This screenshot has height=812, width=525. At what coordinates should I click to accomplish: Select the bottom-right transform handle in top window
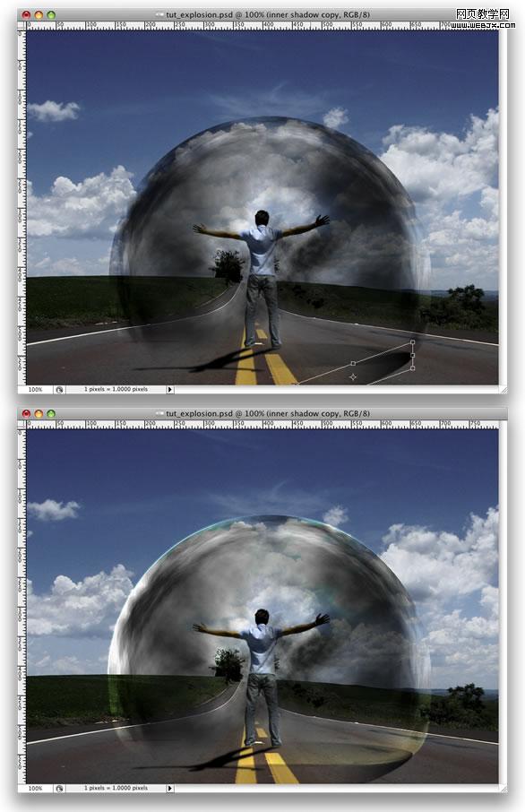tap(413, 368)
